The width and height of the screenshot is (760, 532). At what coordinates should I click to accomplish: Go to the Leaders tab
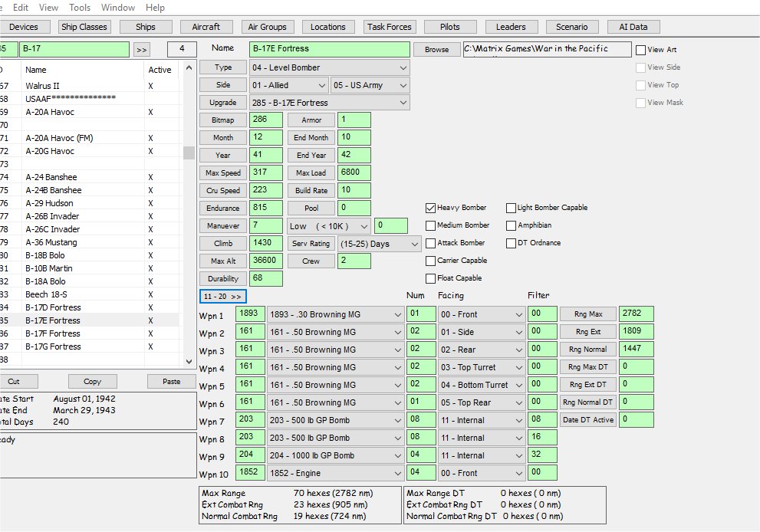tap(511, 27)
